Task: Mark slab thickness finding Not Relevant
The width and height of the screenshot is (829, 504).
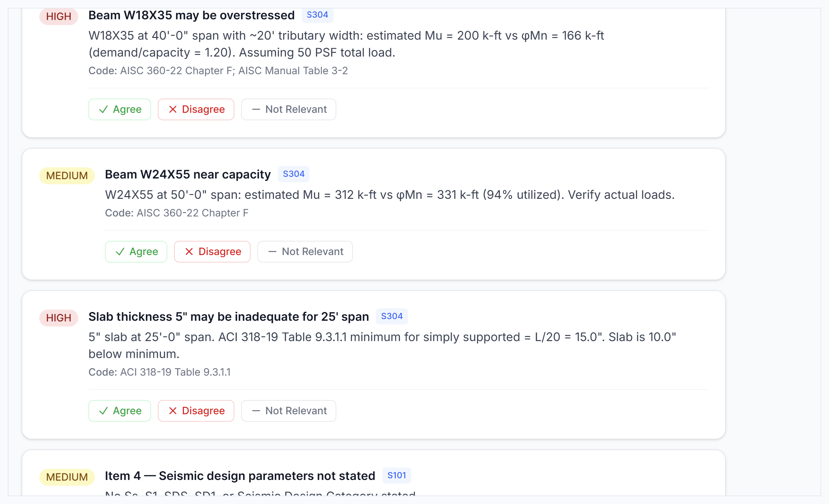Action: (289, 411)
